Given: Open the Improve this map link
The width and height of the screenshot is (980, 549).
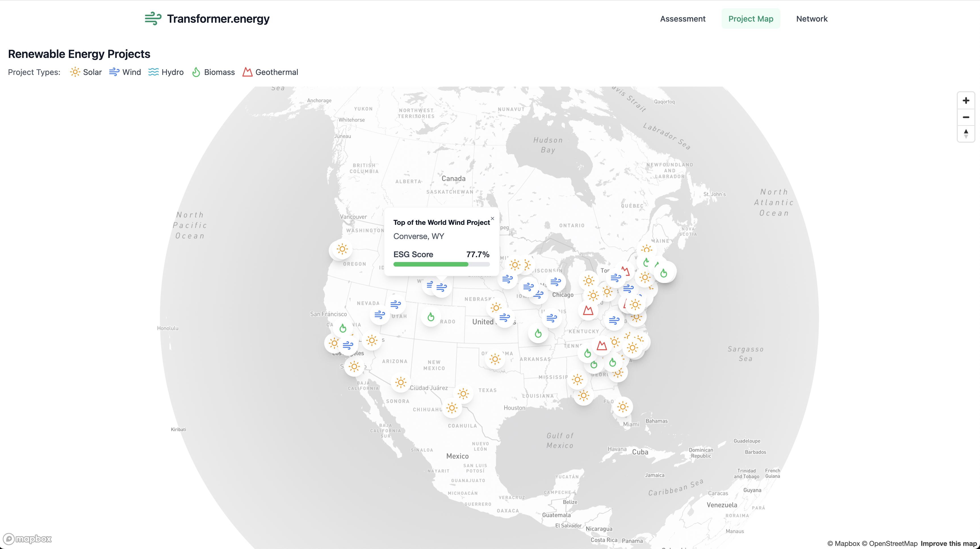Looking at the screenshot, I should (x=948, y=543).
